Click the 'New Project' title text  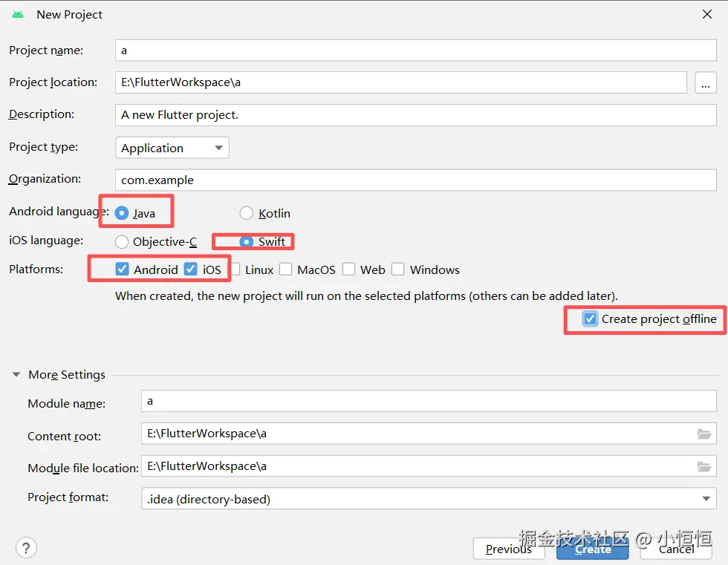click(x=70, y=14)
